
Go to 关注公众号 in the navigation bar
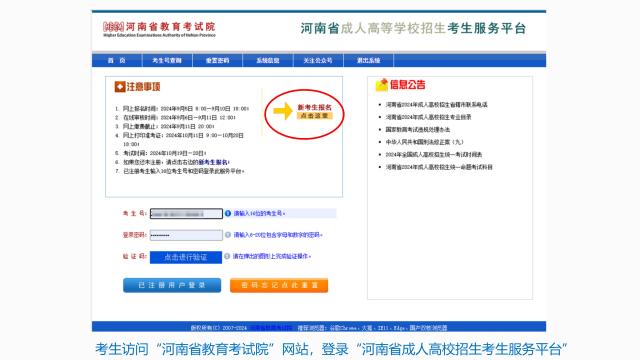318,60
